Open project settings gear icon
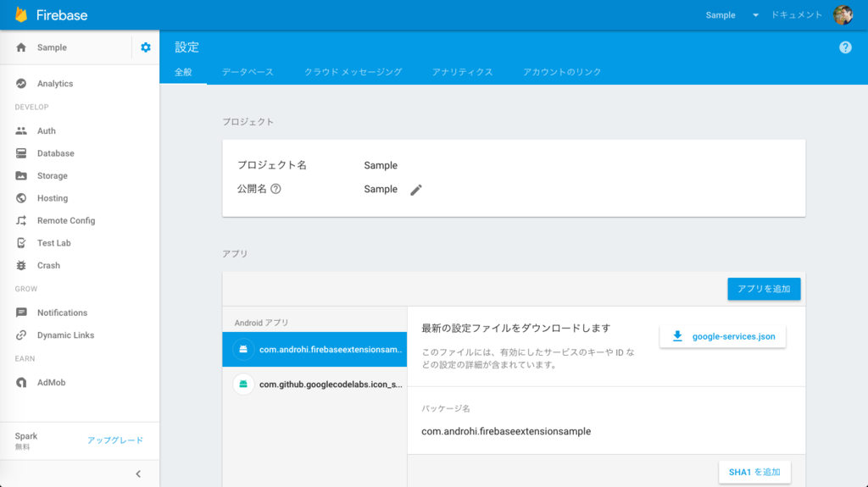Screen dimensions: 868x487 pyautogui.click(x=146, y=47)
